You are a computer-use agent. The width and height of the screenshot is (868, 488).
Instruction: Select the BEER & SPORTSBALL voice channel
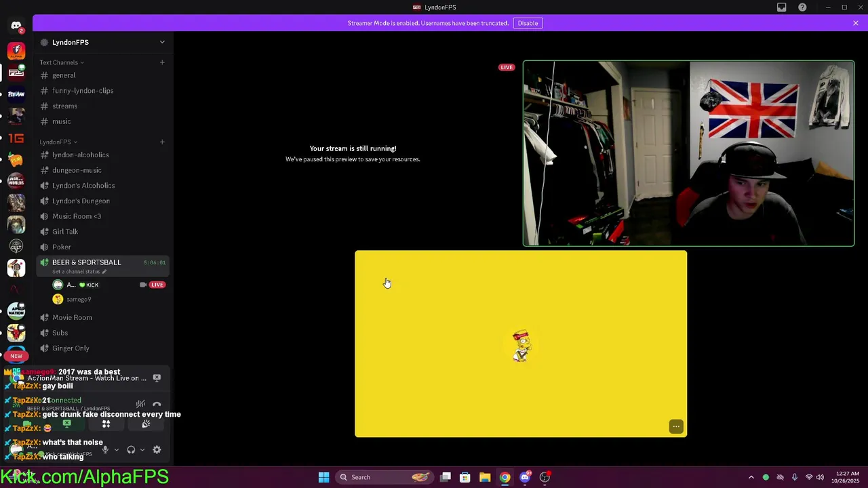[x=102, y=266]
